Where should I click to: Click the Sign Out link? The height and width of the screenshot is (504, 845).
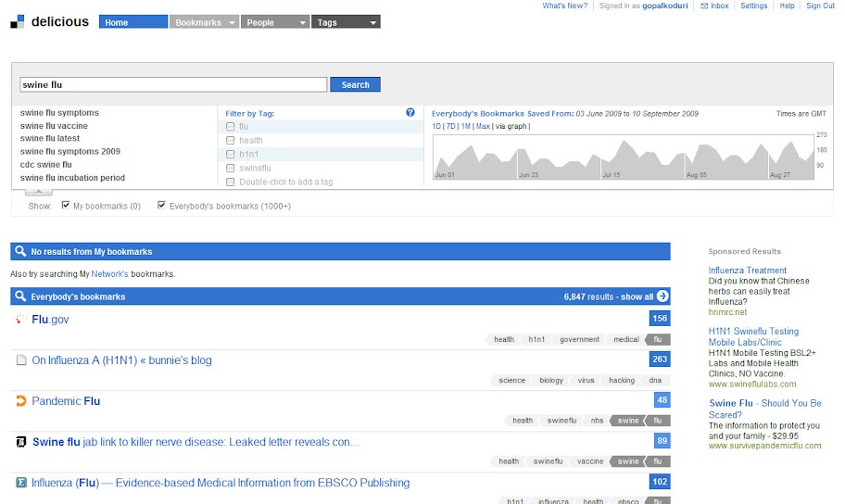tap(820, 6)
